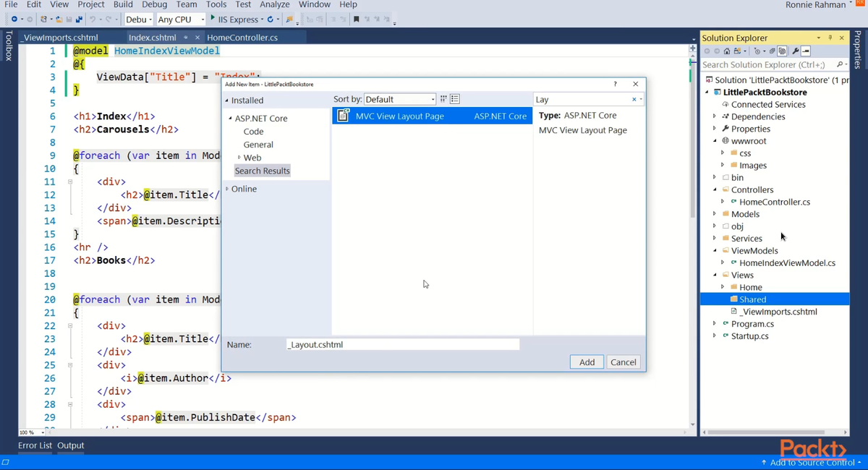Click New Project icon in main toolbar
Image resolution: width=868 pixels, height=470 pixels.
pyautogui.click(x=43, y=19)
